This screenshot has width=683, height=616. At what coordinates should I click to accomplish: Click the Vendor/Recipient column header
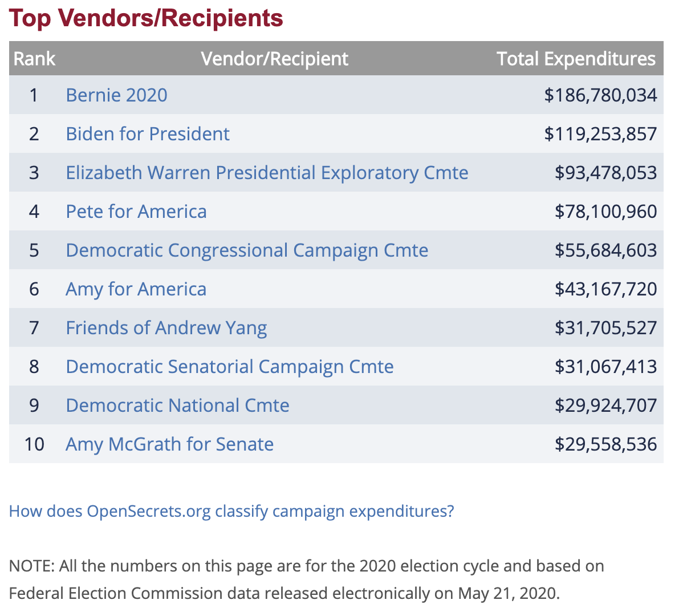(274, 59)
